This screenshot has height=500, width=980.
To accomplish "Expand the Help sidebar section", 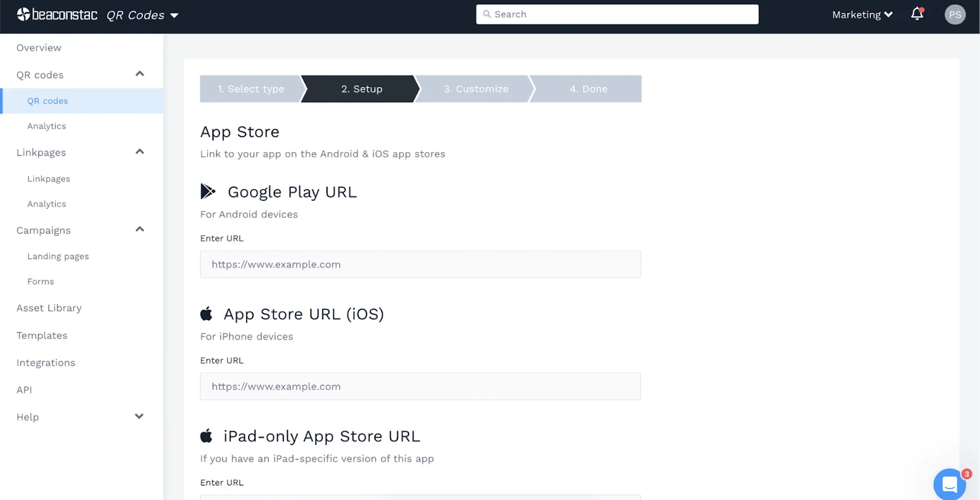I will (x=139, y=417).
